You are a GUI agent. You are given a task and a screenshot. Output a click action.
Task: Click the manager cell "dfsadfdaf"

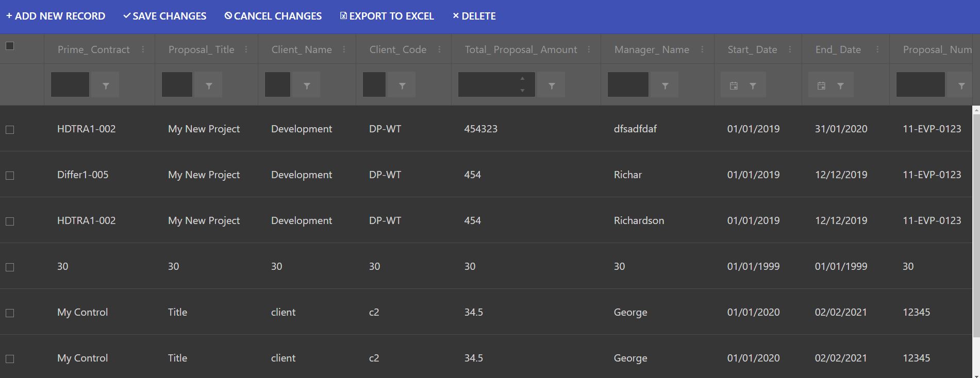pyautogui.click(x=635, y=129)
